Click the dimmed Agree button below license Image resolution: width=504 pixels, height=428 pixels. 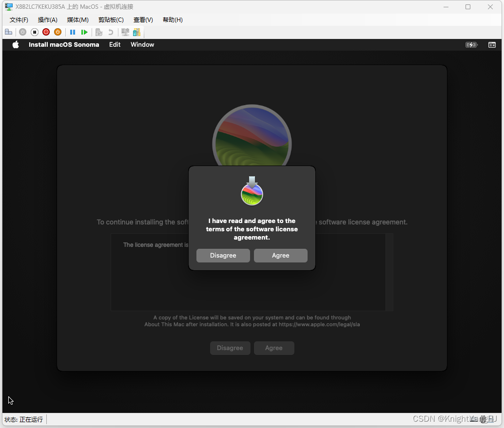(274, 348)
